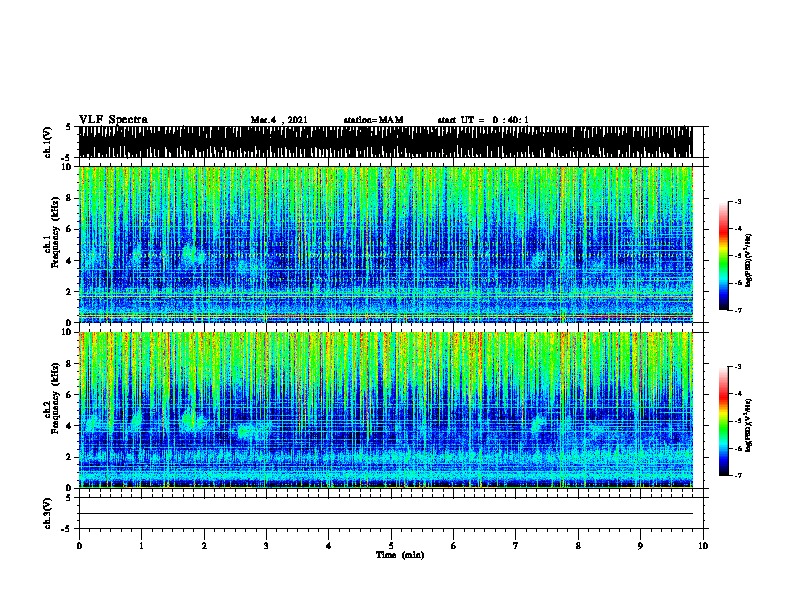Click the ch.1 spectrogram panel
This screenshot has width=792, height=612.
coord(386,244)
